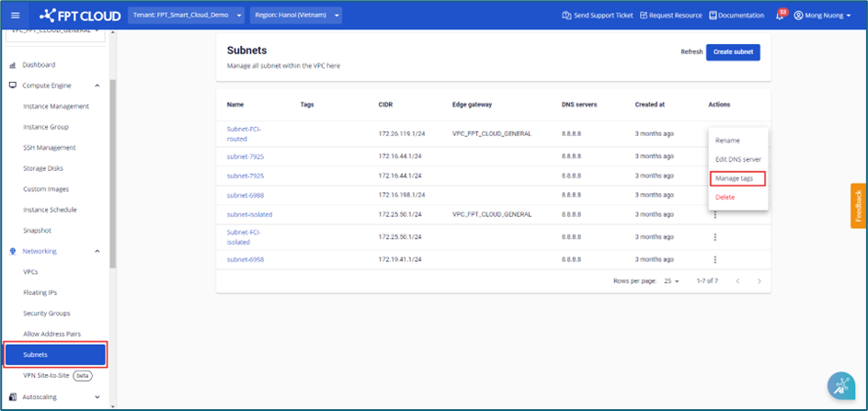The height and width of the screenshot is (411, 868).
Task: Collapse the Compute Engine section
Action: click(x=97, y=86)
